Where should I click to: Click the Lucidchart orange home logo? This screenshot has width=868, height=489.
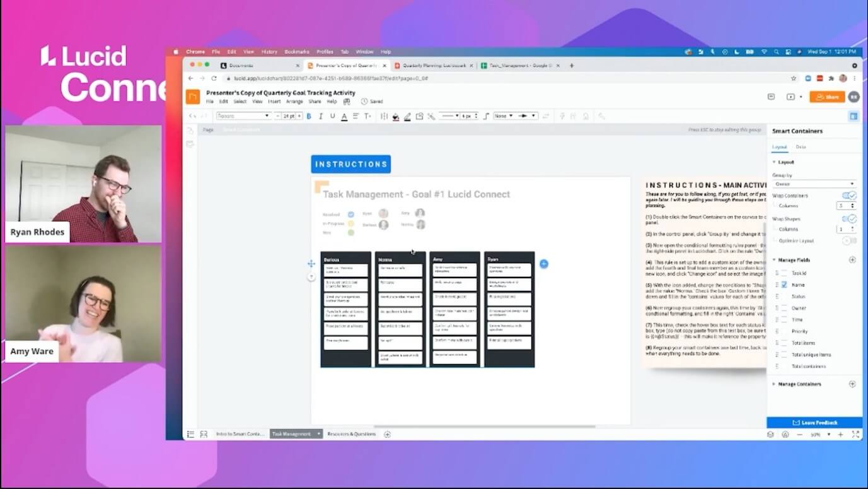pyautogui.click(x=193, y=97)
